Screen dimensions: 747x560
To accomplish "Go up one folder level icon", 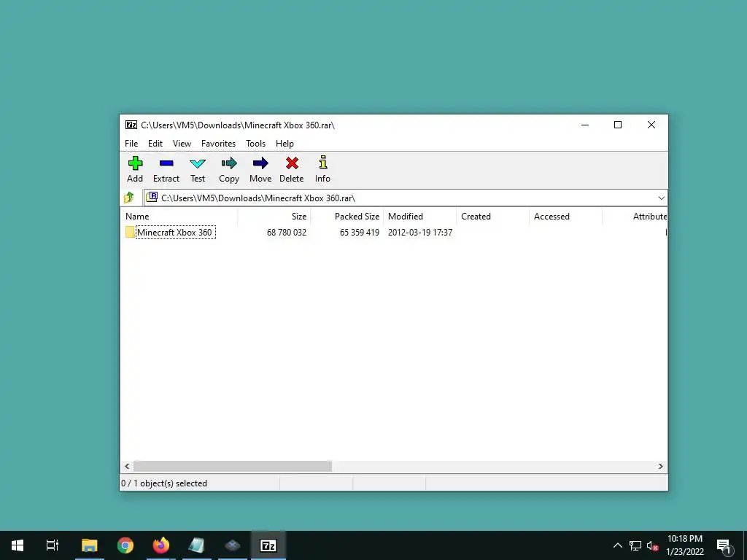I will pos(128,198).
